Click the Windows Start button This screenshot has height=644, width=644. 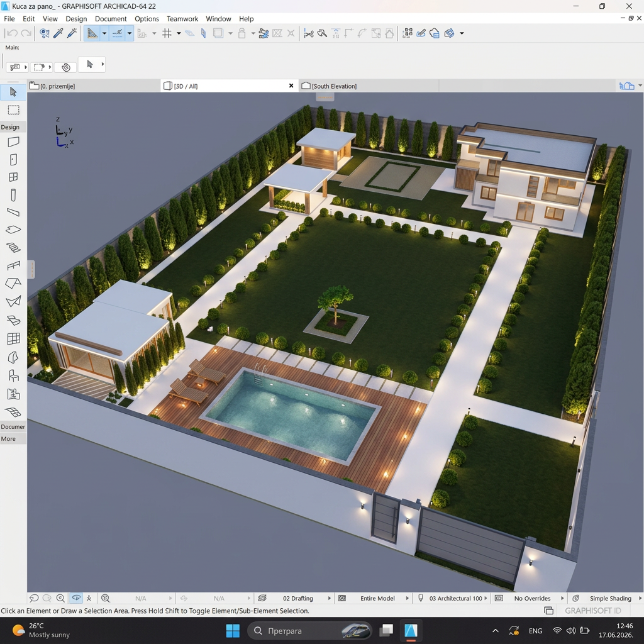point(233,631)
